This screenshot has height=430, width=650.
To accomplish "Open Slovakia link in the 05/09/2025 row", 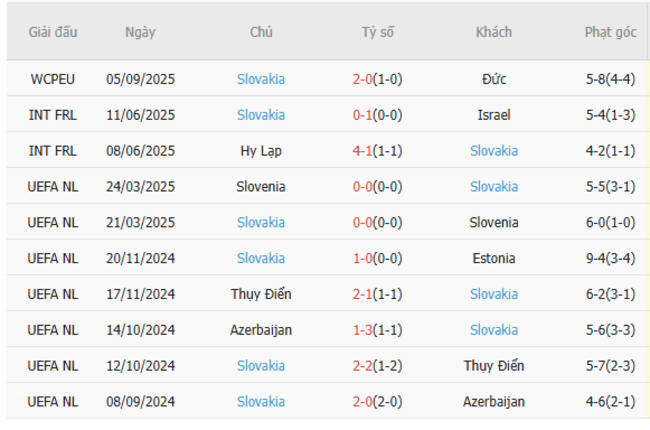I will [x=261, y=79].
